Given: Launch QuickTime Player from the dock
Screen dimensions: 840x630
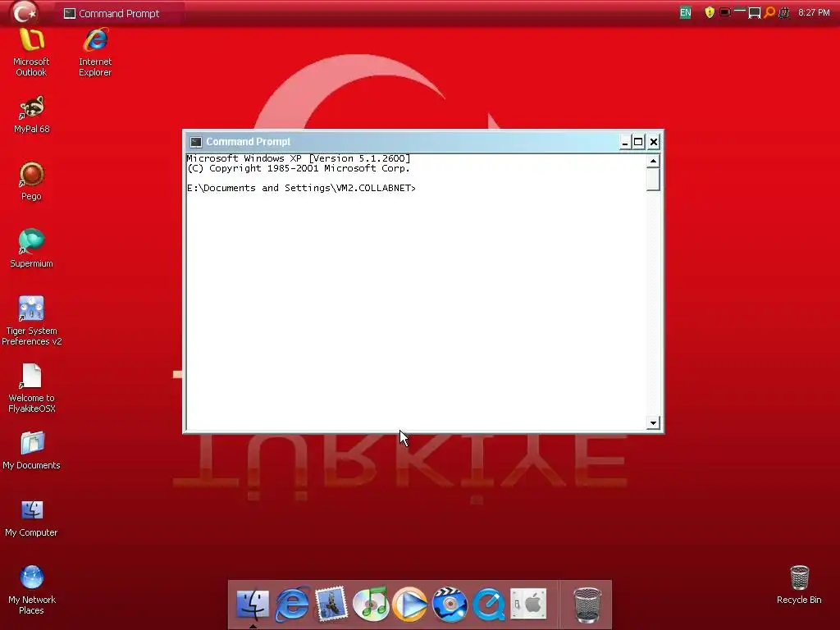Looking at the screenshot, I should 489,605.
